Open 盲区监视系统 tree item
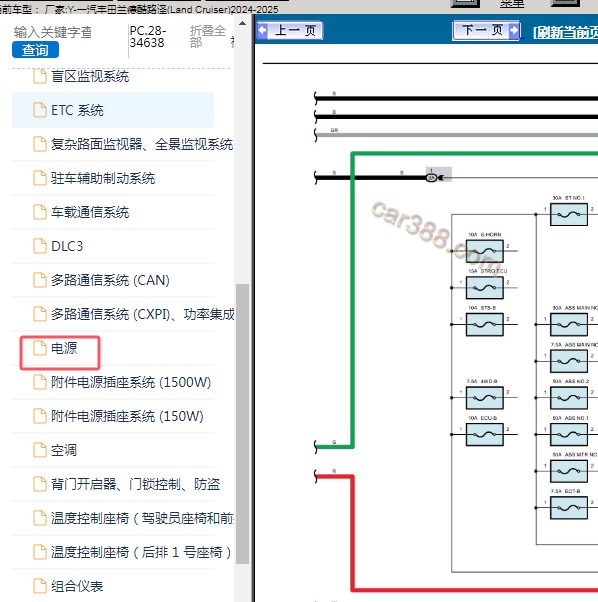Screen dimensions: 598x602 [x=90, y=77]
